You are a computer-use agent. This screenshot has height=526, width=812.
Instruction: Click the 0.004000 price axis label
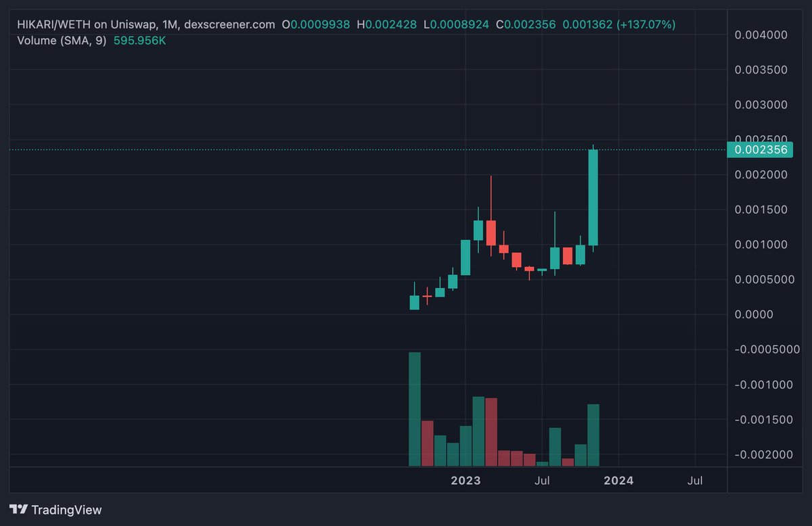pyautogui.click(x=761, y=34)
